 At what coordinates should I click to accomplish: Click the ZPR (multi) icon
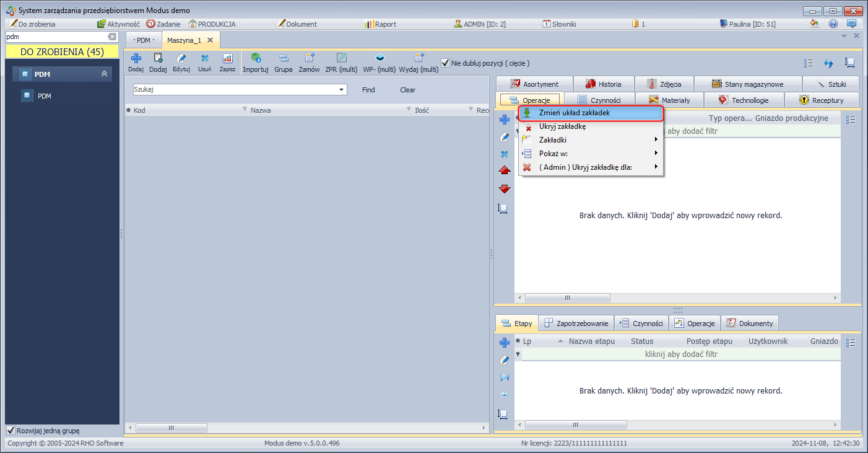341,59
